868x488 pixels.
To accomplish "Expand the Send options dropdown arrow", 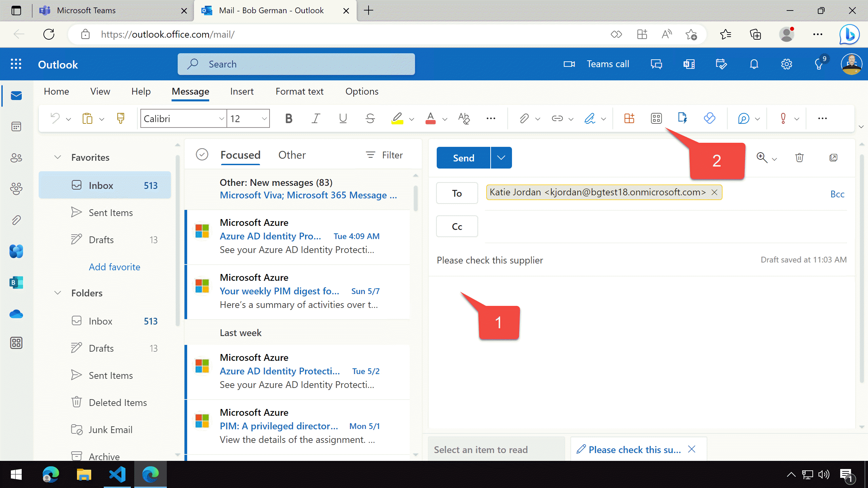I will point(501,158).
